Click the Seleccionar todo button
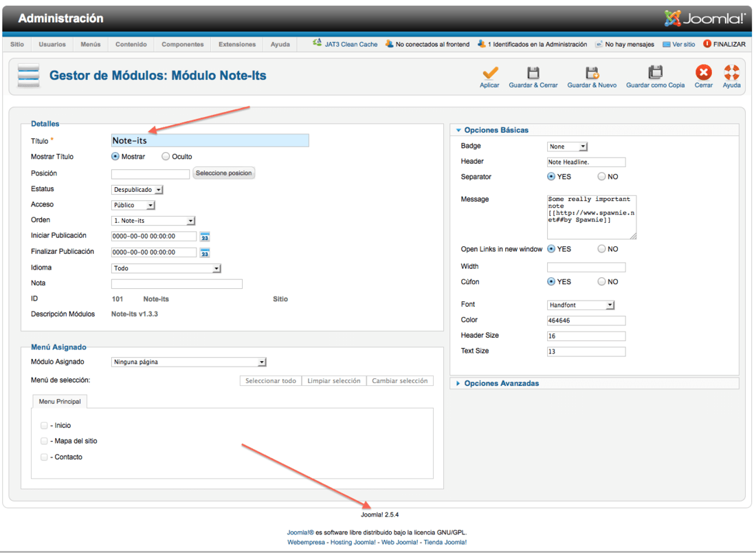 click(x=271, y=381)
